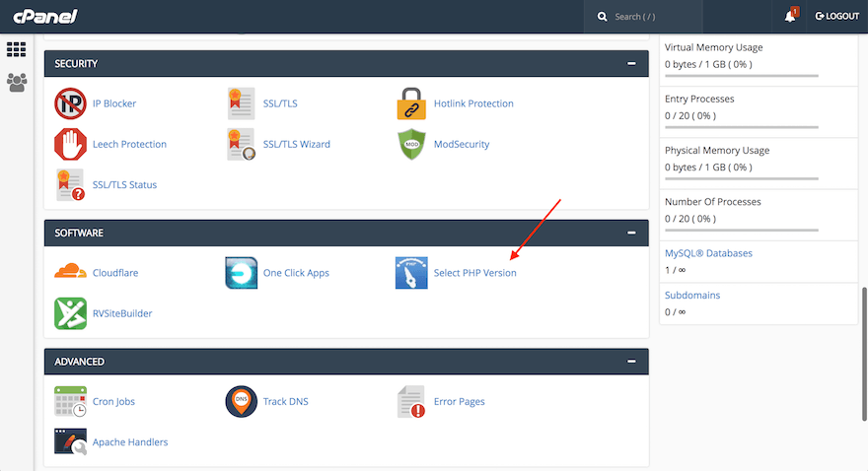View SSL/TLS Status link
The image size is (868, 471).
124,184
